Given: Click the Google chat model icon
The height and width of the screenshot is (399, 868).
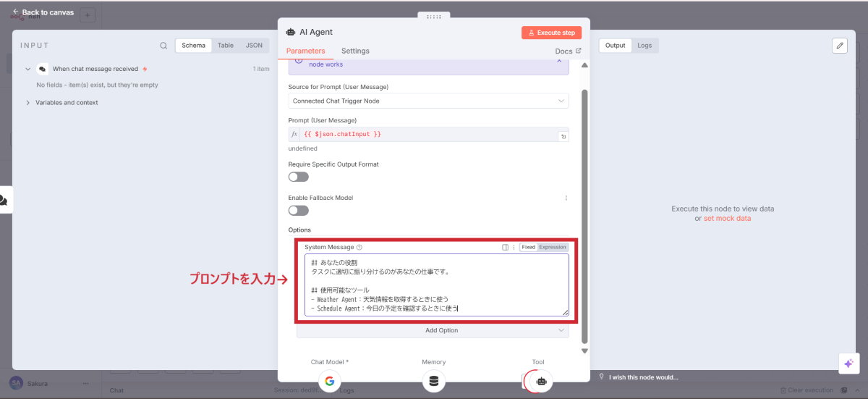Looking at the screenshot, I should point(329,381).
